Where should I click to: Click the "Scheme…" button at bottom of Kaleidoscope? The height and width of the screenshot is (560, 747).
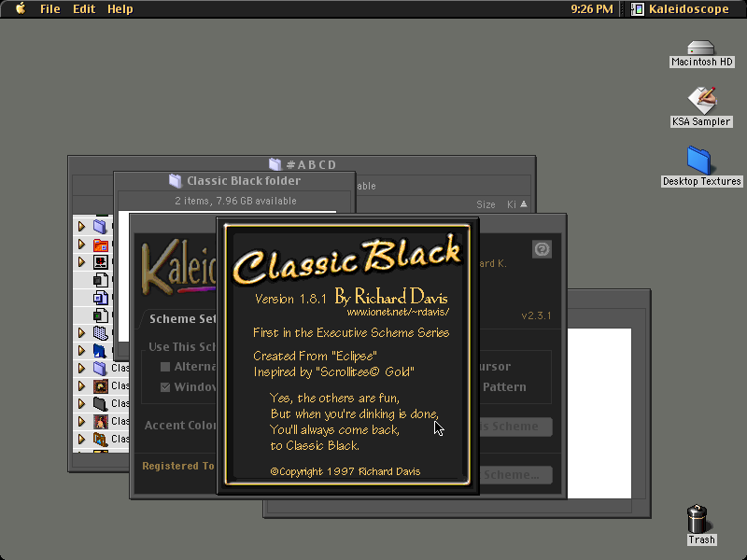tap(516, 475)
